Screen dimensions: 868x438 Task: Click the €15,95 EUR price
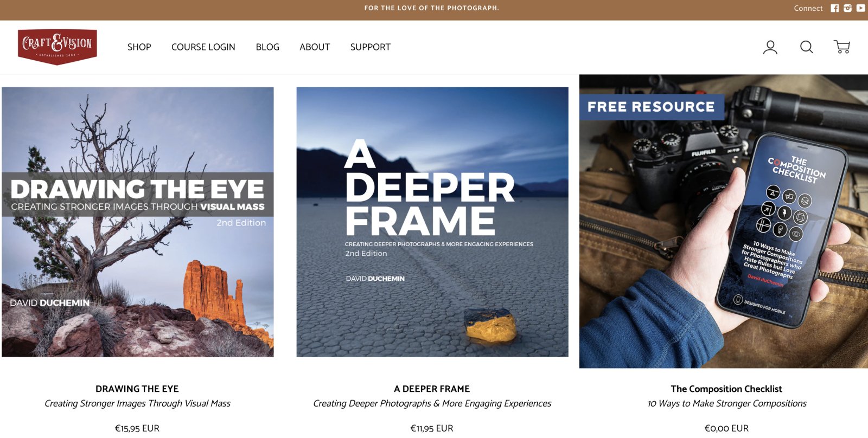(x=137, y=428)
